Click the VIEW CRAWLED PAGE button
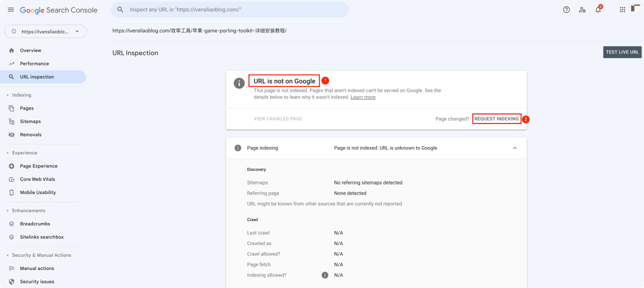644x288 pixels. click(278, 119)
